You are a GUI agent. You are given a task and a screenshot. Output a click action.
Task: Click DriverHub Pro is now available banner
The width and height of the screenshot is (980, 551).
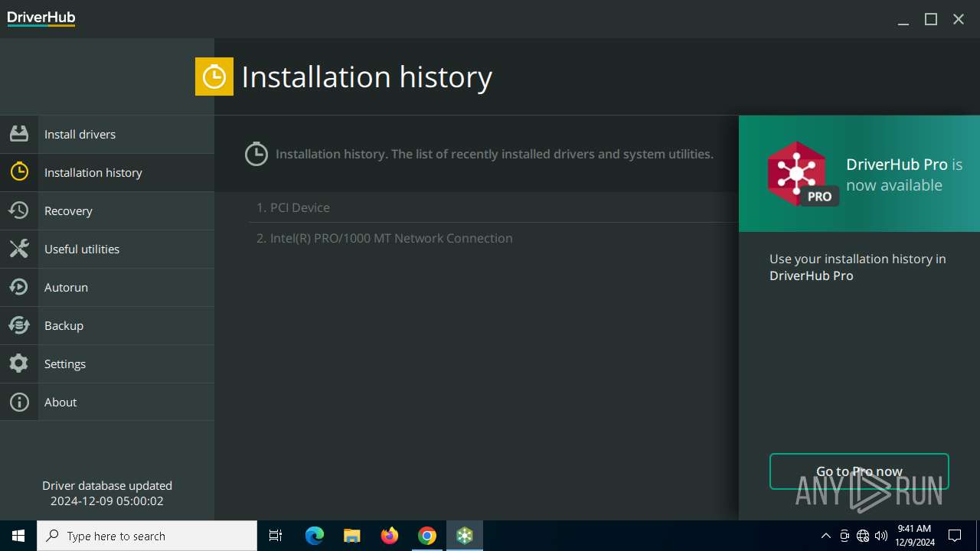[859, 174]
